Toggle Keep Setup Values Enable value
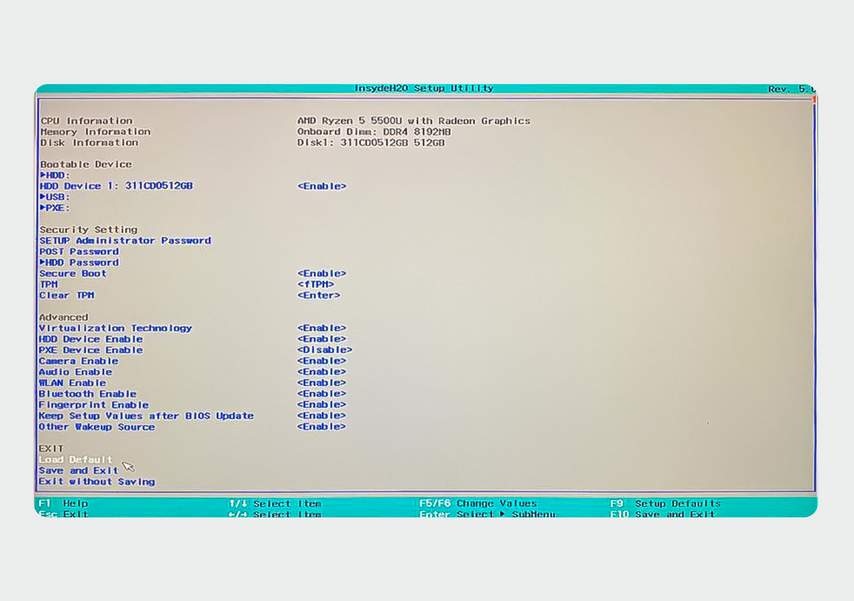The width and height of the screenshot is (854, 601). (322, 416)
